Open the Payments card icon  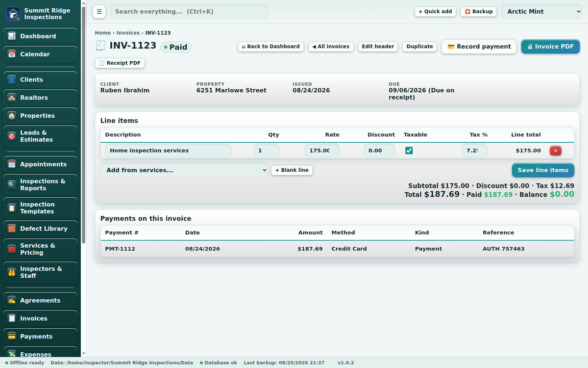12,337
